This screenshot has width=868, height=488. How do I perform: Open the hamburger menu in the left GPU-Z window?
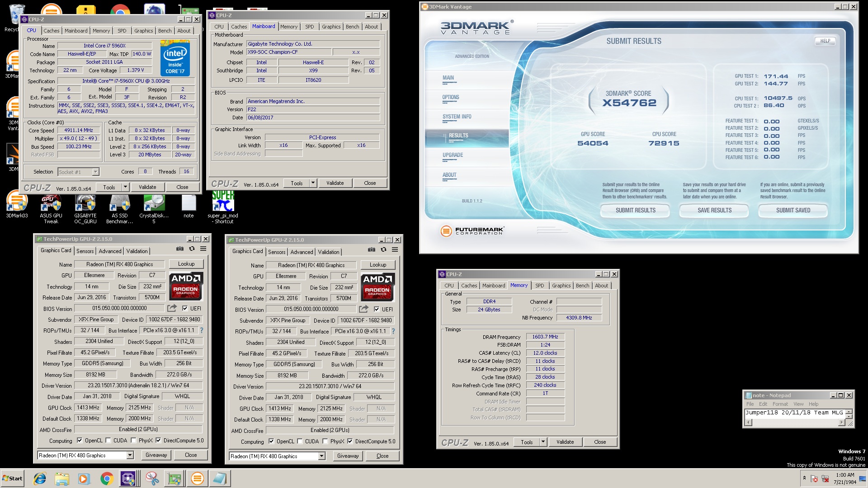(x=203, y=249)
